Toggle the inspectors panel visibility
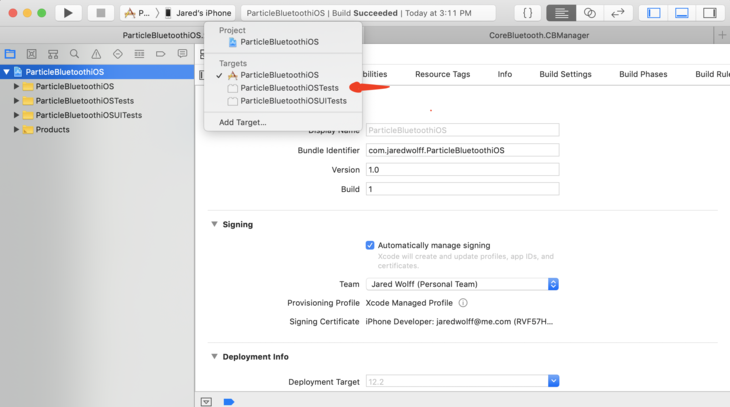This screenshot has width=730, height=407. (710, 13)
